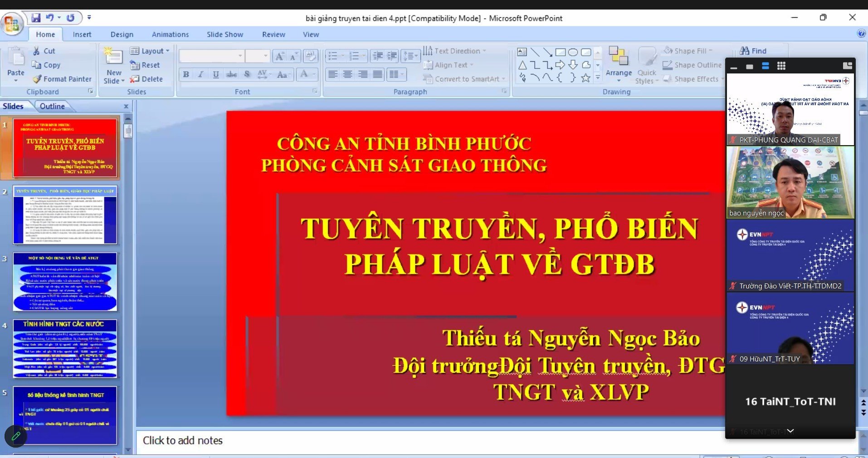Select slide 4 thumbnail TÌNH HÌNH TNGT
The image size is (868, 458).
(x=65, y=348)
